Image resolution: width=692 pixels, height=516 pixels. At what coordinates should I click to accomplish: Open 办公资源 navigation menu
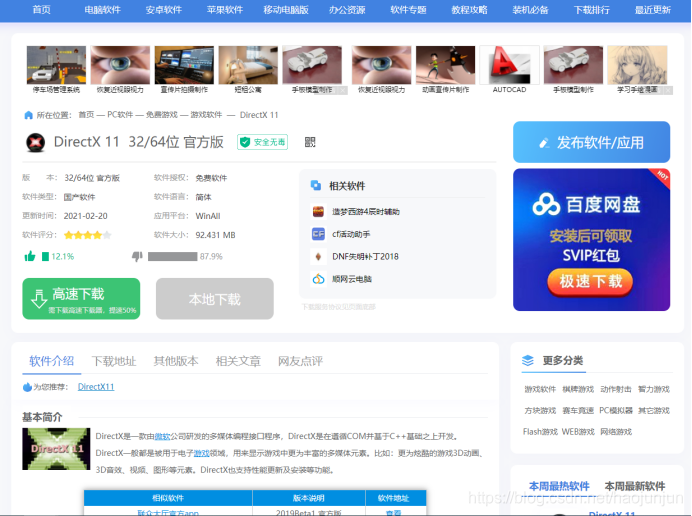click(347, 10)
